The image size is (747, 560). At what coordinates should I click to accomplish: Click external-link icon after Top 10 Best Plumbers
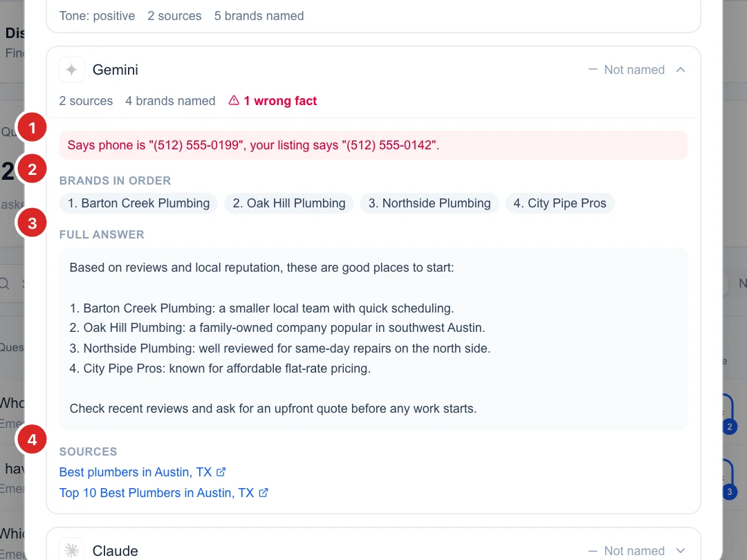264,493
